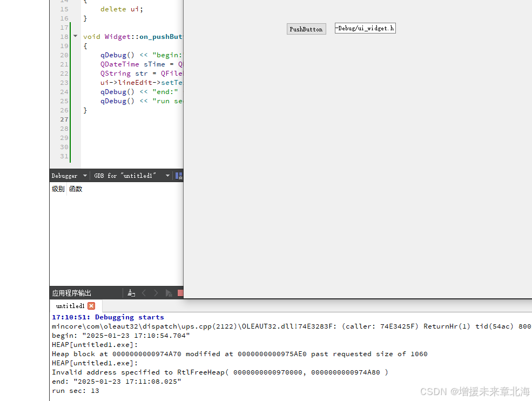Click the 'run sec: 13' output line
Image resolution: width=532 pixels, height=401 pixels.
point(75,391)
